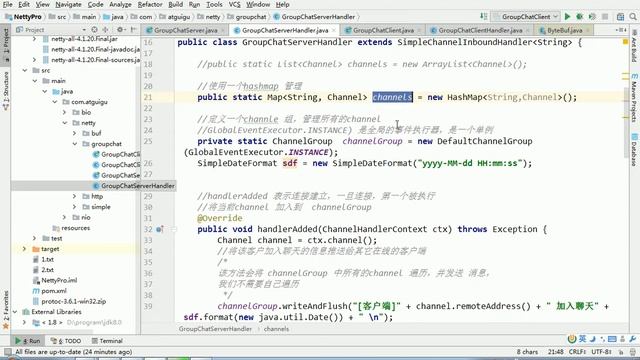
Task: Click the IME soft keyboard icon
Action: tap(612, 339)
